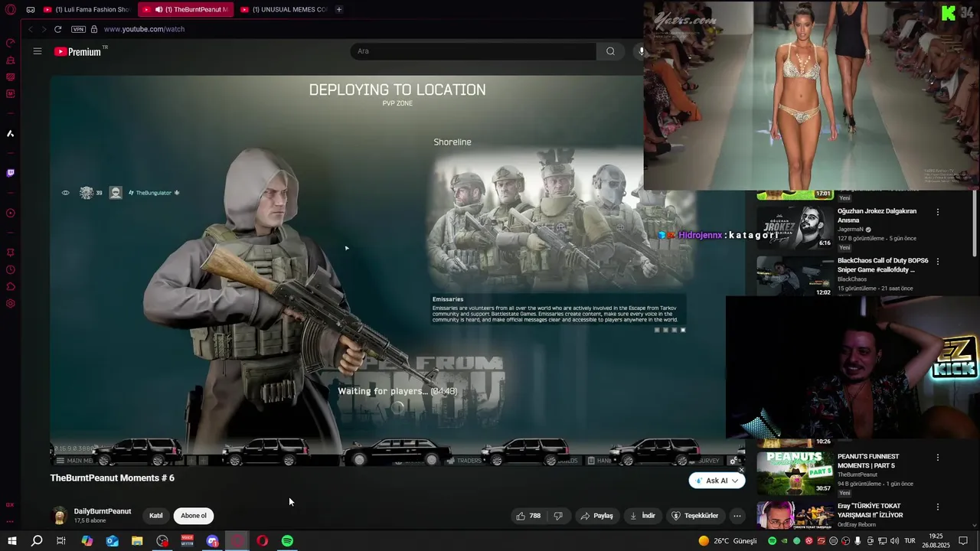Viewport: 980px width, 551px height.
Task: Focus the YouTube 'Ara' search box
Action: [473, 51]
